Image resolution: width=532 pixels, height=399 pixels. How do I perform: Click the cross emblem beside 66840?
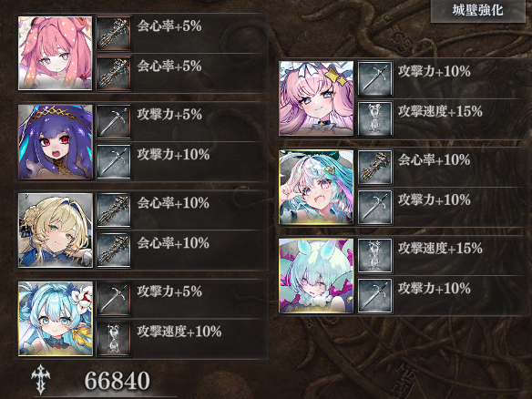pyautogui.click(x=41, y=379)
